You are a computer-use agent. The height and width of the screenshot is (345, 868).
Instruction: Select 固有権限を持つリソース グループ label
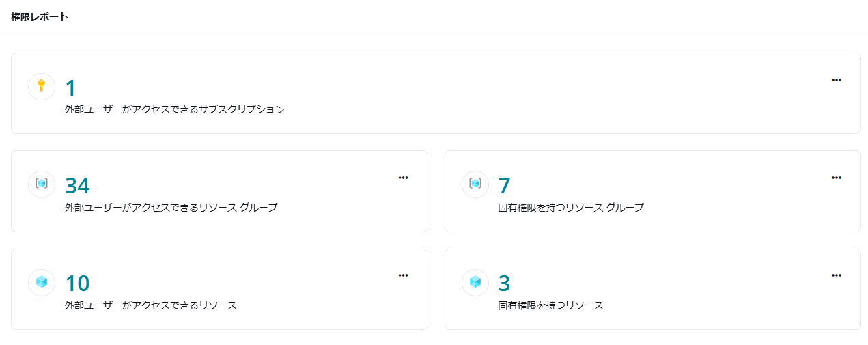click(571, 208)
